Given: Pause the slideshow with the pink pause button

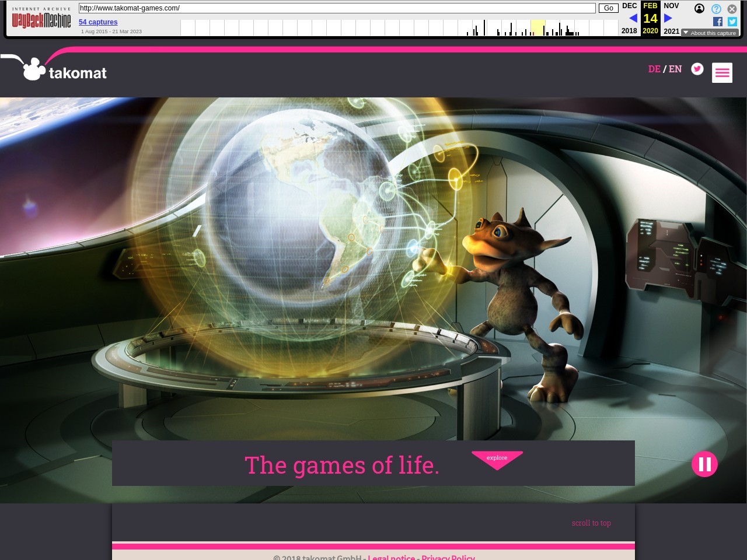Looking at the screenshot, I should [705, 464].
